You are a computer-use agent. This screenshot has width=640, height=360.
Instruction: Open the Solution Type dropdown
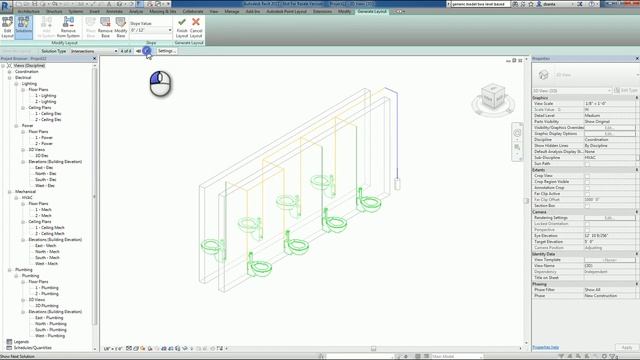[x=94, y=51]
